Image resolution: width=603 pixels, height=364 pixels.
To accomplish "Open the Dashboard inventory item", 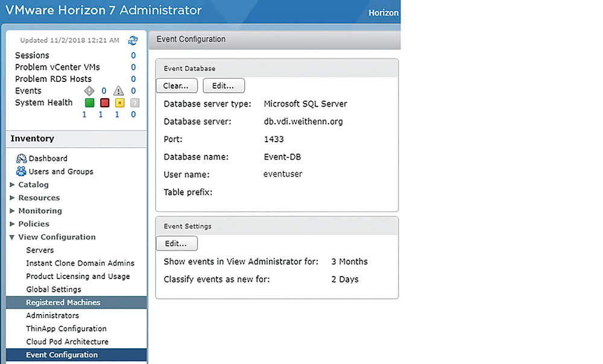I will pyautogui.click(x=48, y=158).
